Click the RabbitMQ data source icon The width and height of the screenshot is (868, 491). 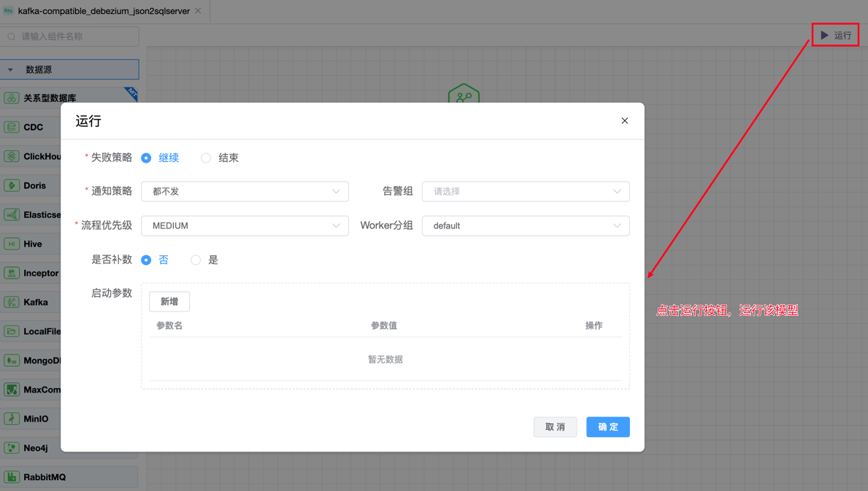coord(12,477)
